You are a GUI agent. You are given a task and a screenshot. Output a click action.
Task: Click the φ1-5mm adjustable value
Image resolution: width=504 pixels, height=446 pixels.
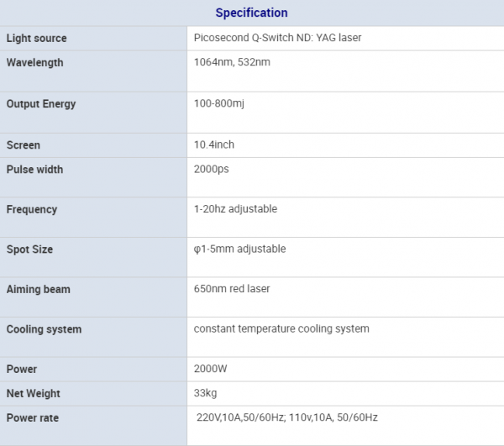(x=240, y=249)
